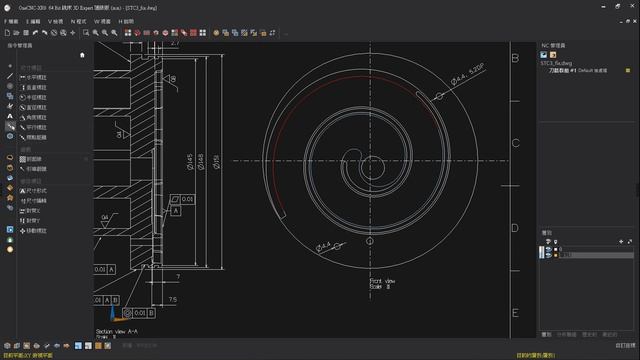Select the gray circle tool in the sidebar
640x360 pixels.
click(x=10, y=86)
